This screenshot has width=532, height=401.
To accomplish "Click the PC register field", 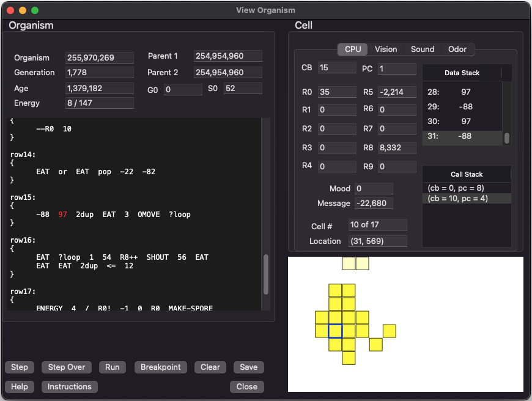I will click(x=397, y=69).
